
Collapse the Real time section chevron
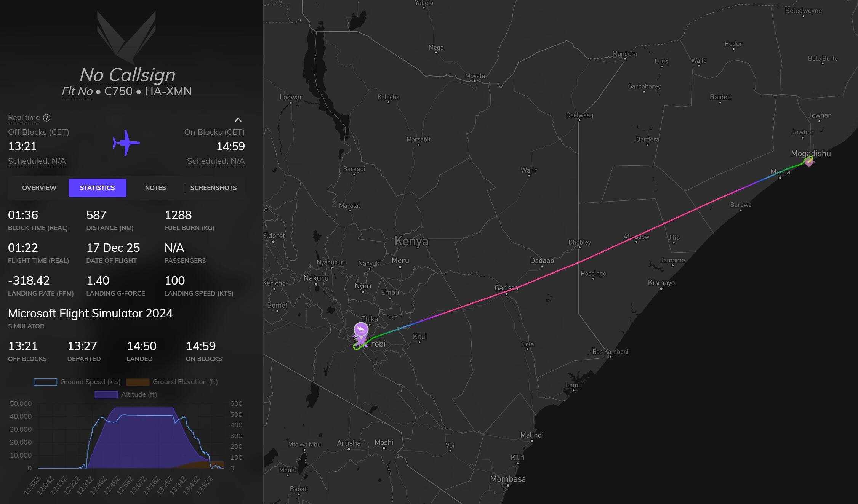[x=238, y=120]
